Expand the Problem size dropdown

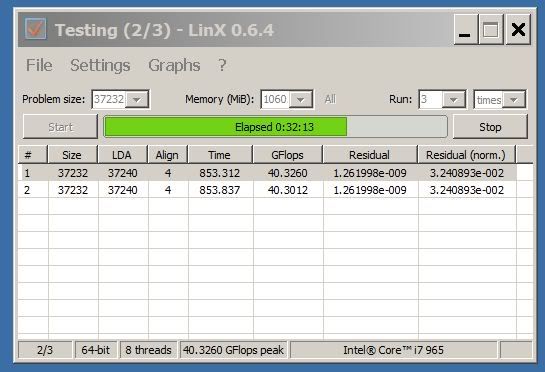tap(137, 99)
